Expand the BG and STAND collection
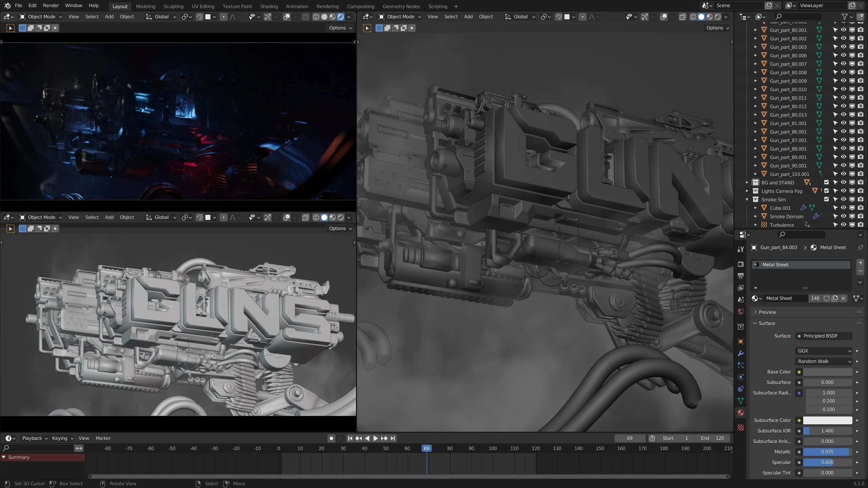The image size is (868, 488). [747, 182]
